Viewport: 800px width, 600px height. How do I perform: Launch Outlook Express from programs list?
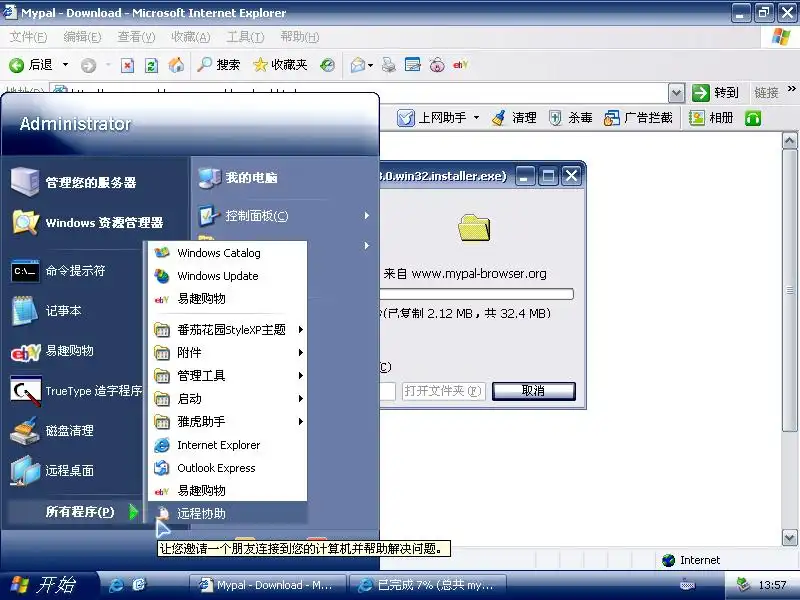(x=228, y=468)
